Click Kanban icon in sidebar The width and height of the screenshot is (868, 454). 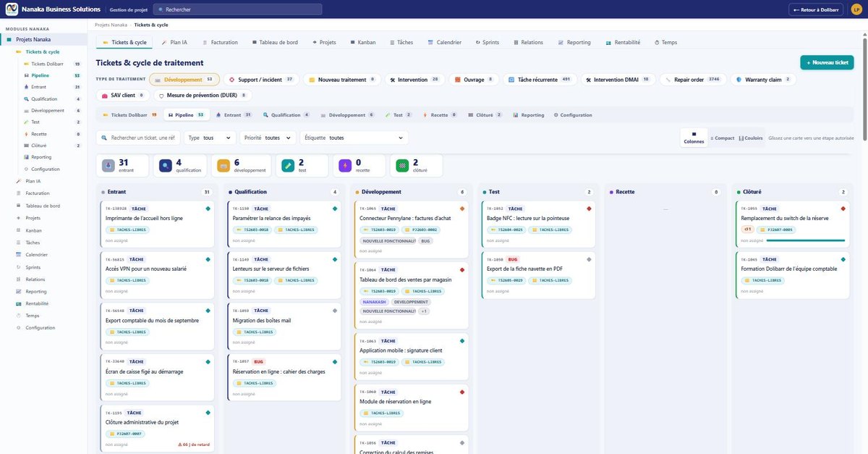coord(18,230)
